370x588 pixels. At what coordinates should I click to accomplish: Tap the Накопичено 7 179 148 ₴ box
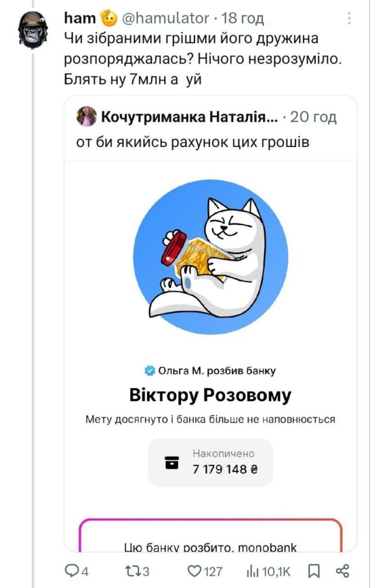click(210, 462)
